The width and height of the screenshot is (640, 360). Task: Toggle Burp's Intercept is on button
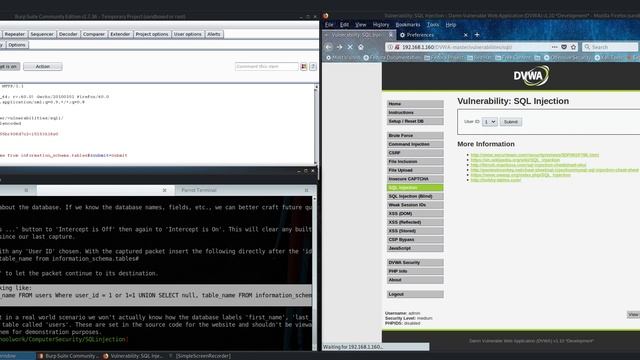click(x=9, y=67)
